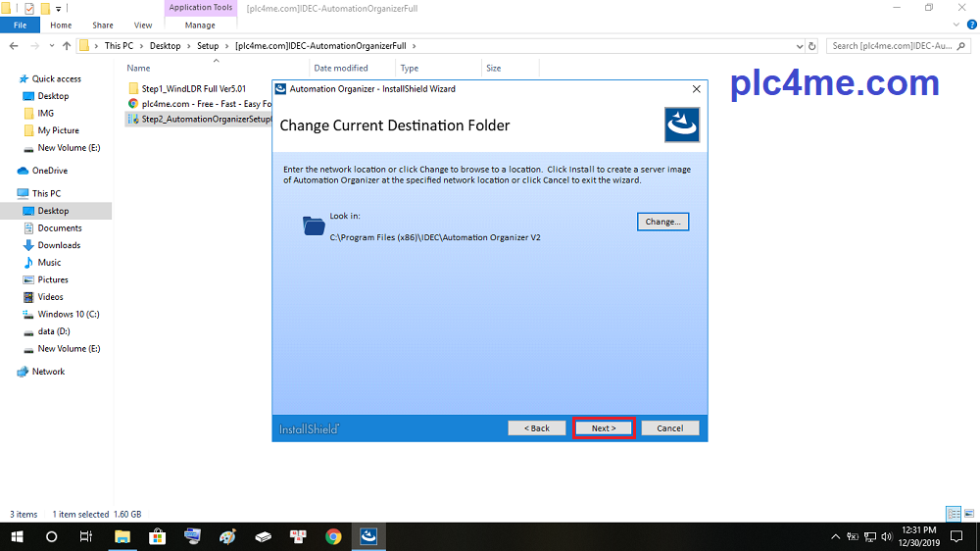Click the Task View taskbar icon
980x551 pixels.
pos(86,536)
